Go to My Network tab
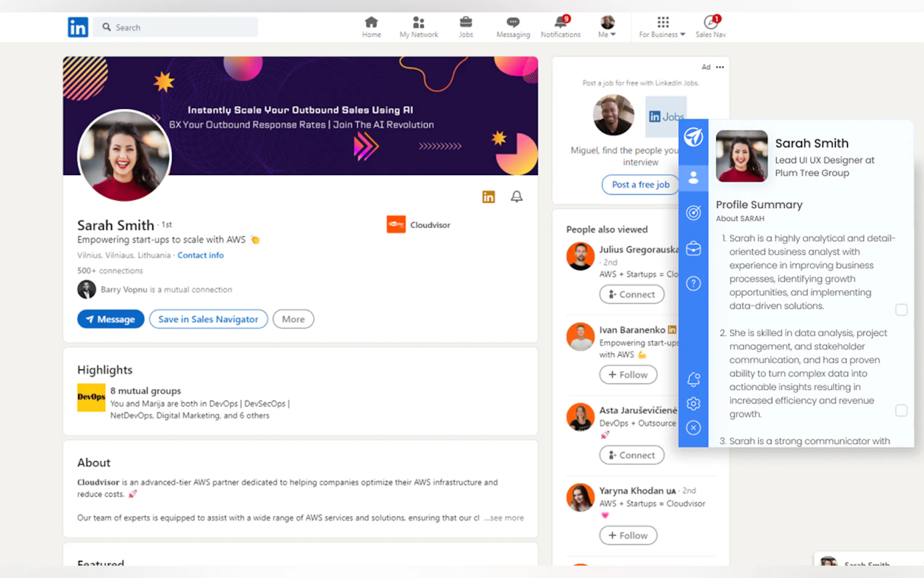Image resolution: width=924 pixels, height=578 pixels. click(x=419, y=27)
